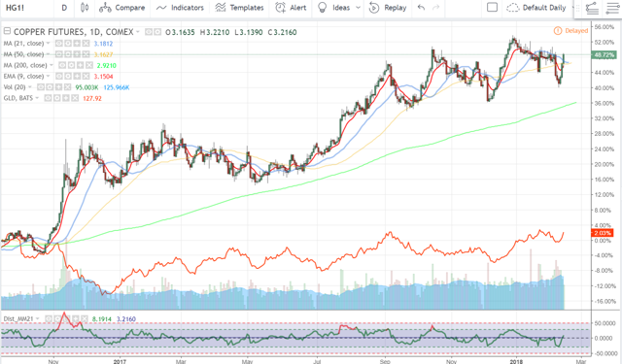This screenshot has height=364, width=622.
Task: Open settings for EMA (9, close)
Action: (68, 76)
